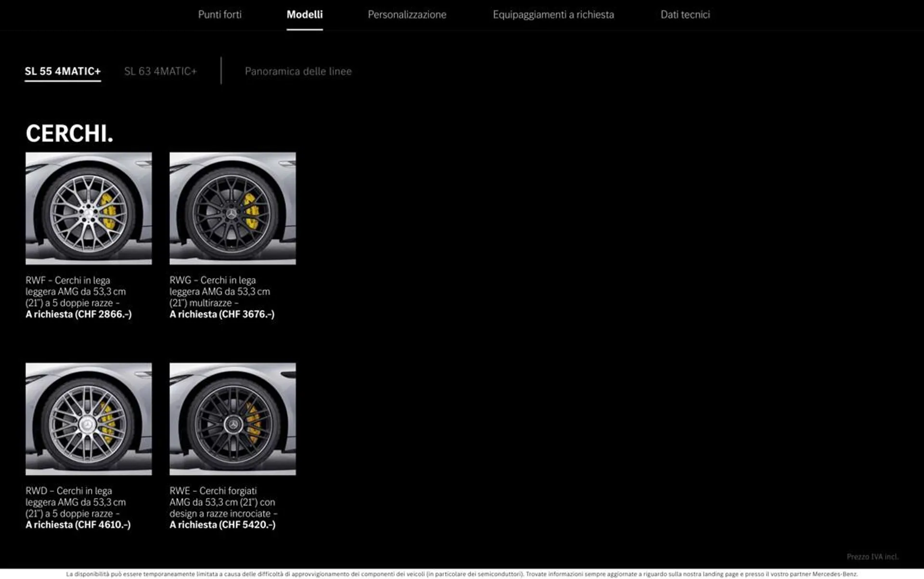Click the availability disclaimer footer text
Screen dimensions: 924x579
pyautogui.click(x=462, y=574)
